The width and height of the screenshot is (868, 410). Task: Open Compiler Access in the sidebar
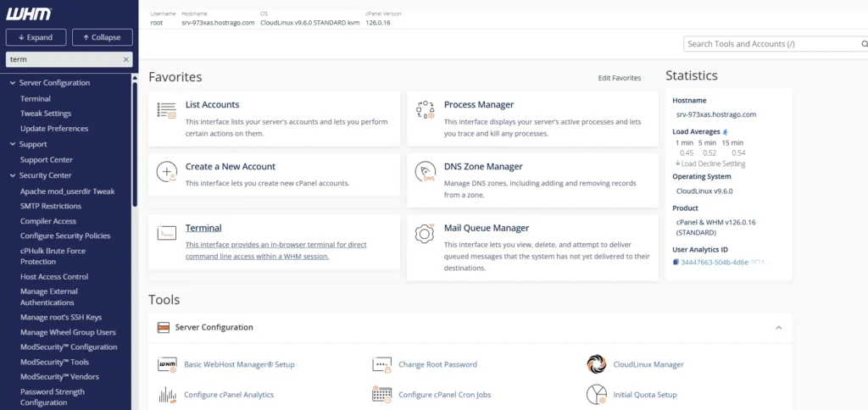48,221
